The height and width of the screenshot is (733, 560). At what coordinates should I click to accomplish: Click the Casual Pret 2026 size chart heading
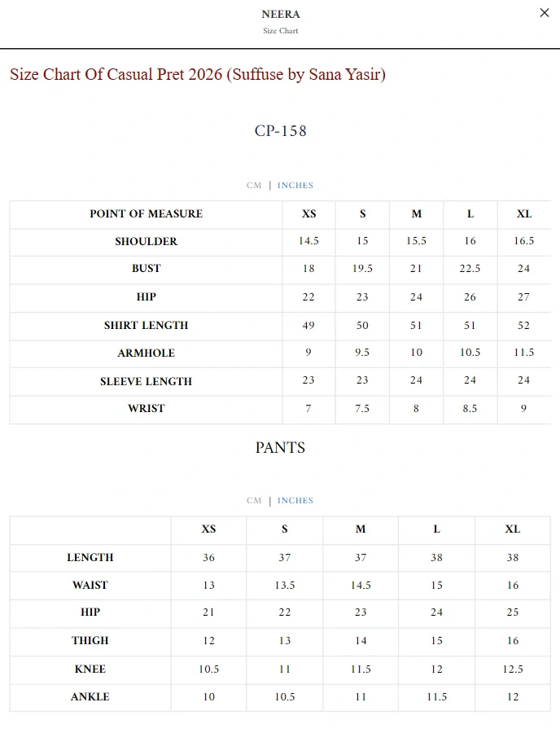point(198,75)
